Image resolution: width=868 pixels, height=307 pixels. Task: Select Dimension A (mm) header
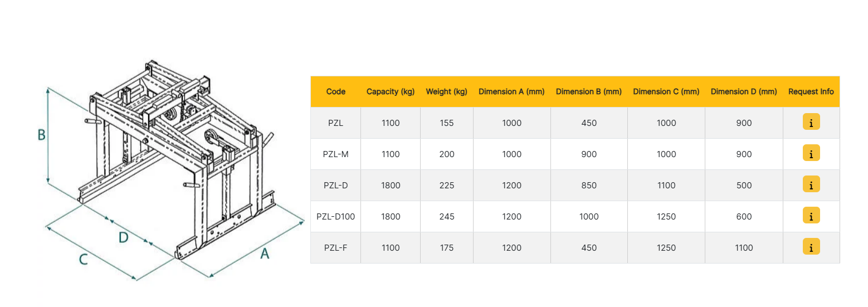(511, 91)
